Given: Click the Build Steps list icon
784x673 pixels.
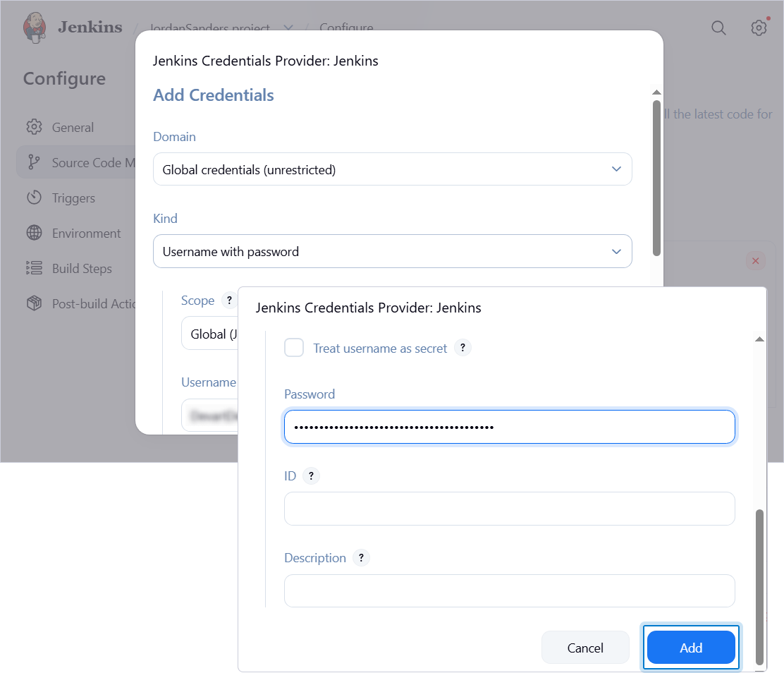Looking at the screenshot, I should [34, 268].
